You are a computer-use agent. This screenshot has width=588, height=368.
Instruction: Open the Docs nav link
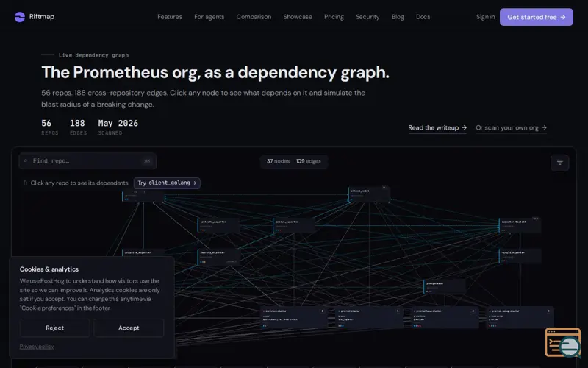423,17
